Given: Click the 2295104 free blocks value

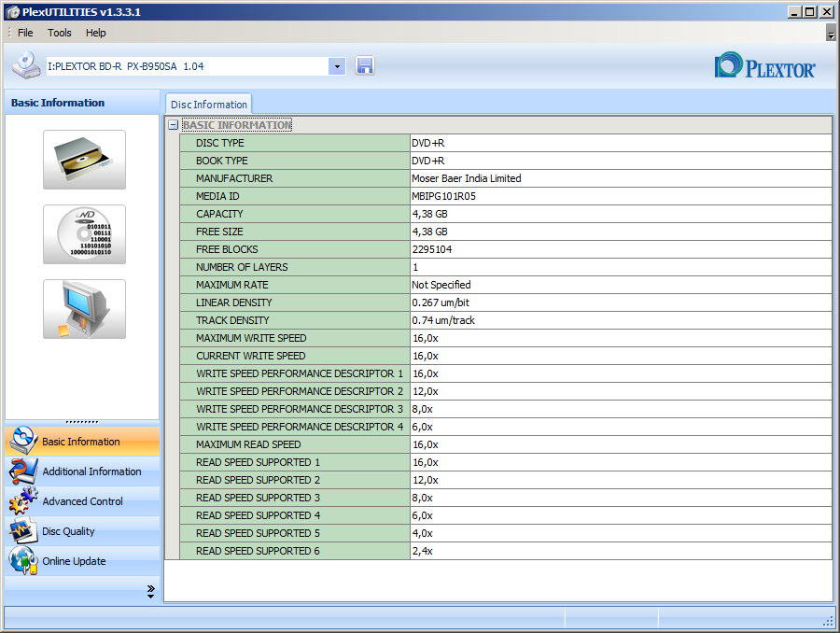Looking at the screenshot, I should (x=432, y=249).
